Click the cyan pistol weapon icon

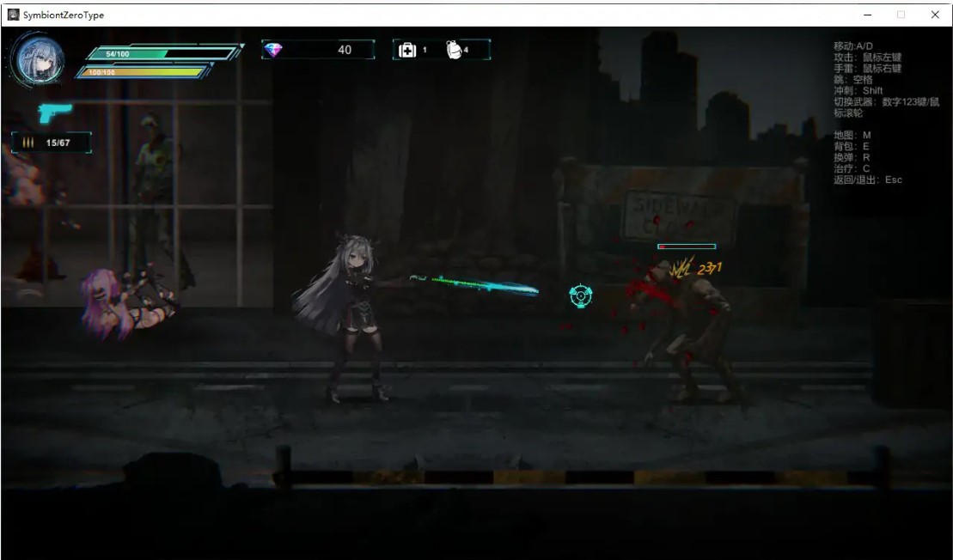55,113
